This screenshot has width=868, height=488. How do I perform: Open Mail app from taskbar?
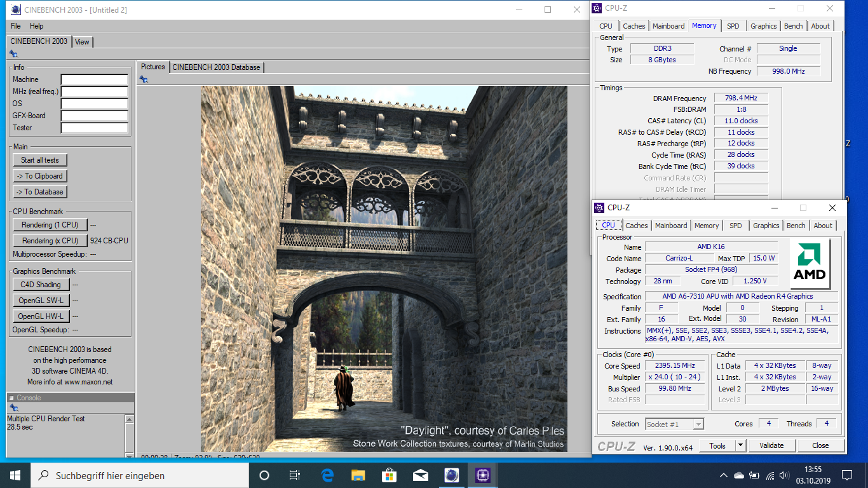(x=420, y=475)
